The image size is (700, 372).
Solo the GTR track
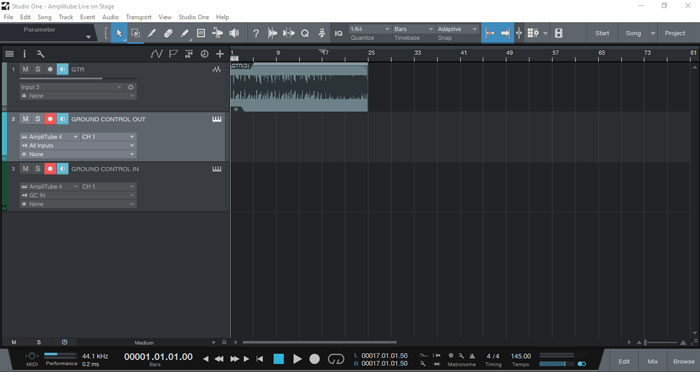(38, 69)
